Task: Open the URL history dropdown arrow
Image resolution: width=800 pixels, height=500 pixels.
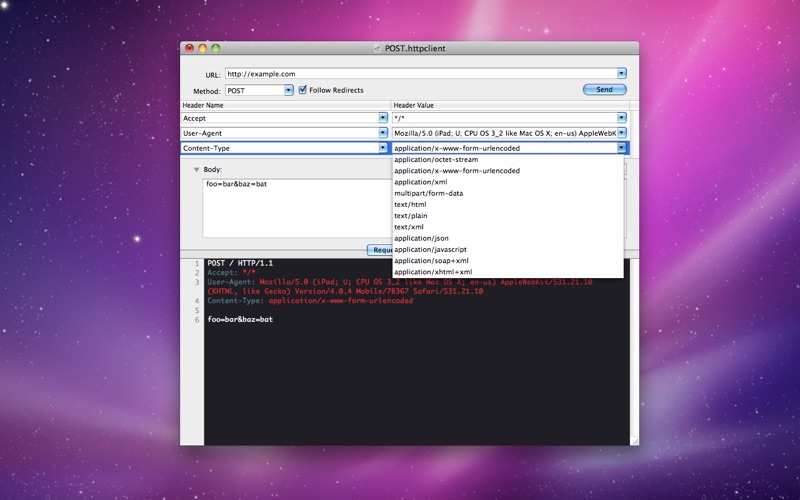Action: (x=621, y=73)
